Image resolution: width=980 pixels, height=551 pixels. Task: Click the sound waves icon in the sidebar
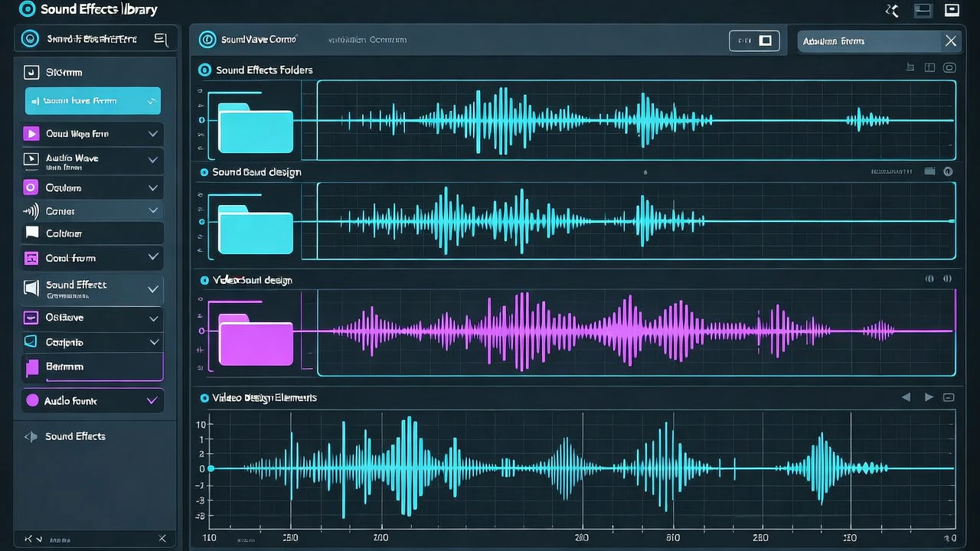pos(31,210)
